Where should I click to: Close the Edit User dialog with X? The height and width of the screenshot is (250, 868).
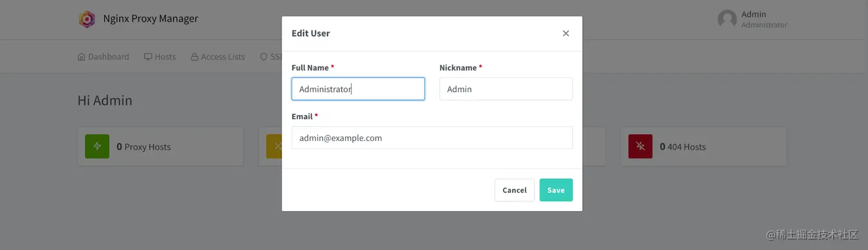(x=565, y=33)
